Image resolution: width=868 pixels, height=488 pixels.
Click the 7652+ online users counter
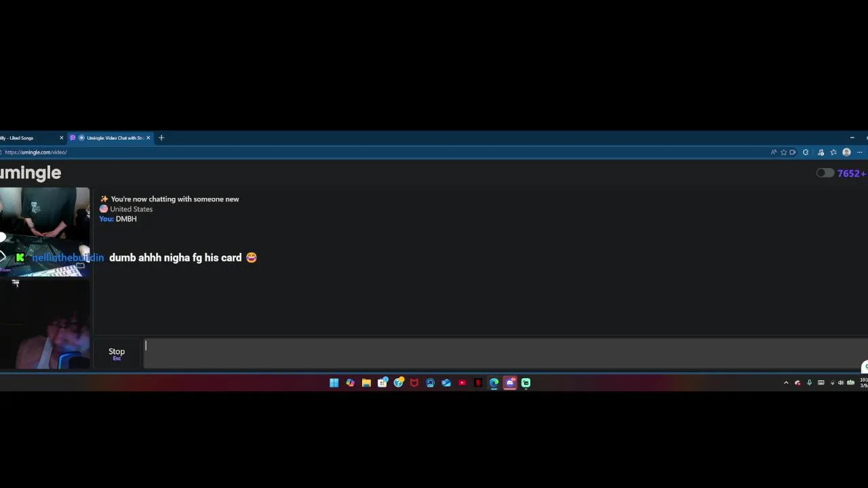tap(852, 173)
